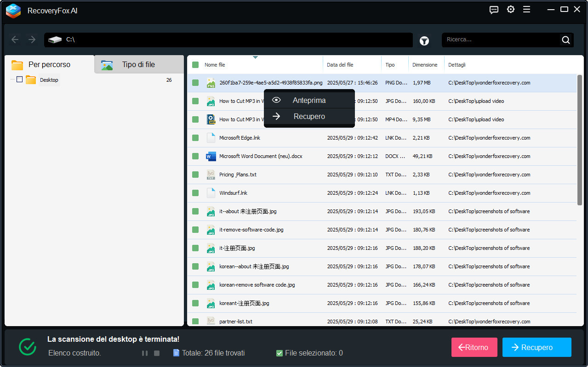
Task: Click the PNG icon of 260f1ba7 file
Action: (x=211, y=83)
